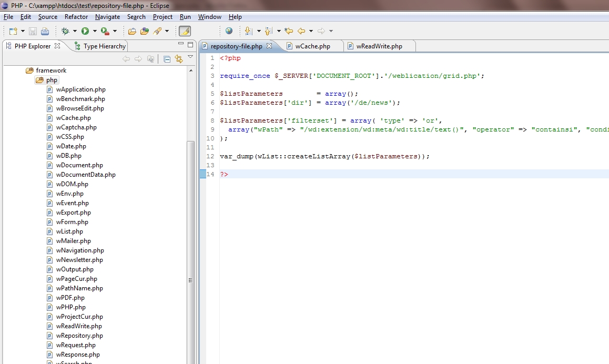Click the Debug bug icon in toolbar
The width and height of the screenshot is (609, 364).
coord(65,31)
